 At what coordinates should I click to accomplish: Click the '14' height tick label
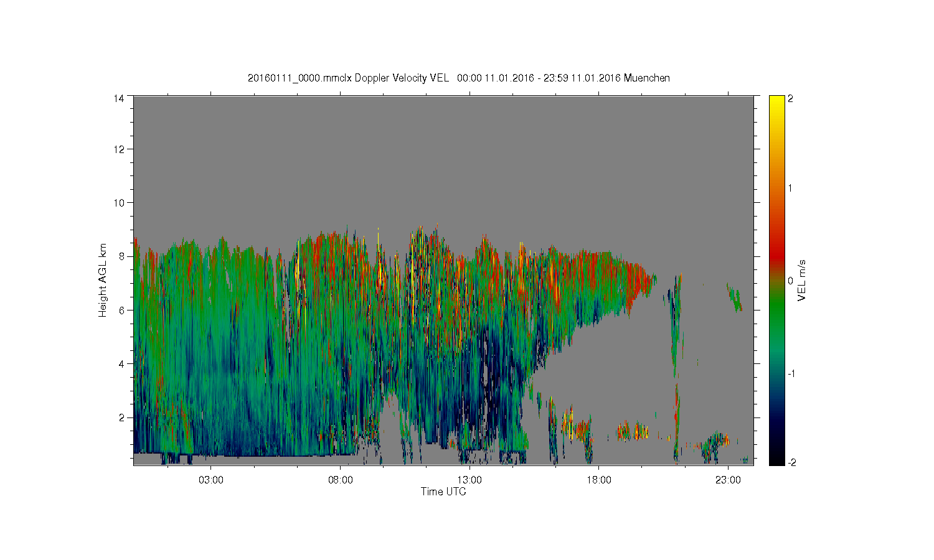point(118,98)
